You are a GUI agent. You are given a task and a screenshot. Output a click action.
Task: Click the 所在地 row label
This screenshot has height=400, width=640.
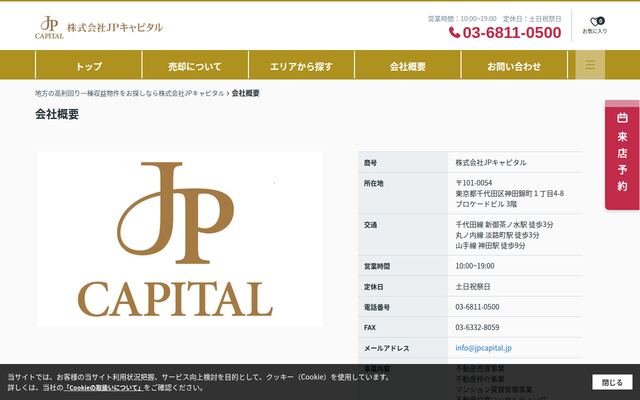pos(373,184)
